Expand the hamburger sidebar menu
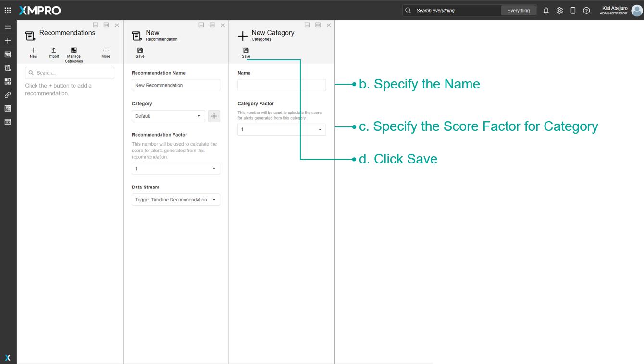The height and width of the screenshot is (364, 644). (x=8, y=27)
